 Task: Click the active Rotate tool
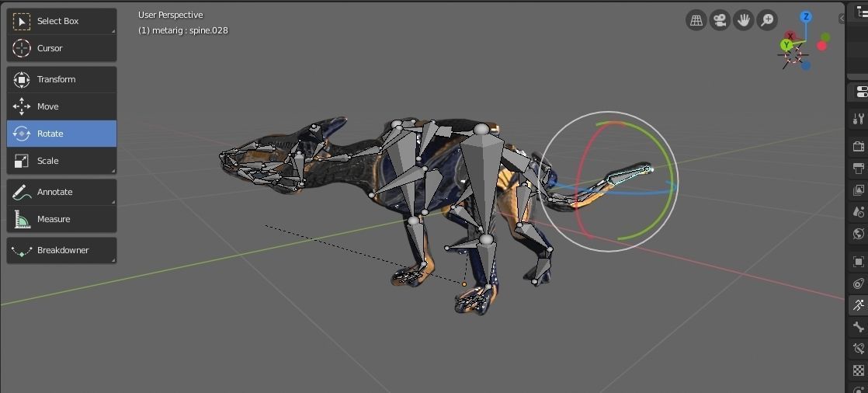click(61, 134)
